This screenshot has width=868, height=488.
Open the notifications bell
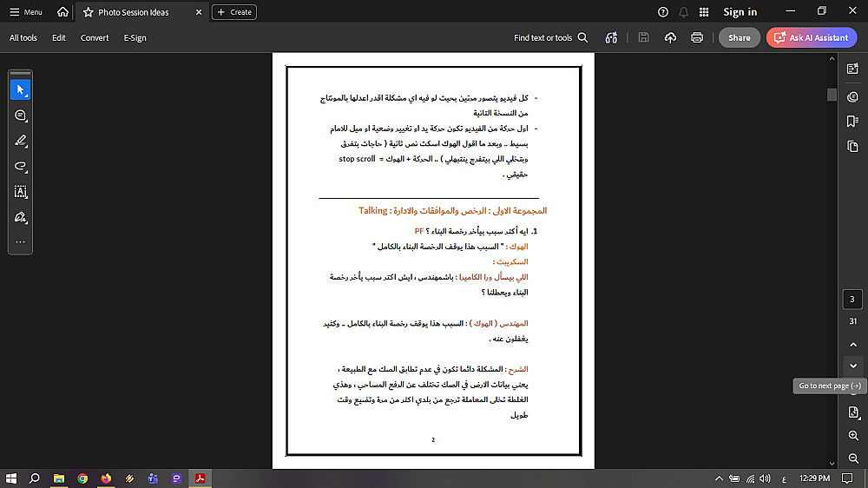(684, 11)
